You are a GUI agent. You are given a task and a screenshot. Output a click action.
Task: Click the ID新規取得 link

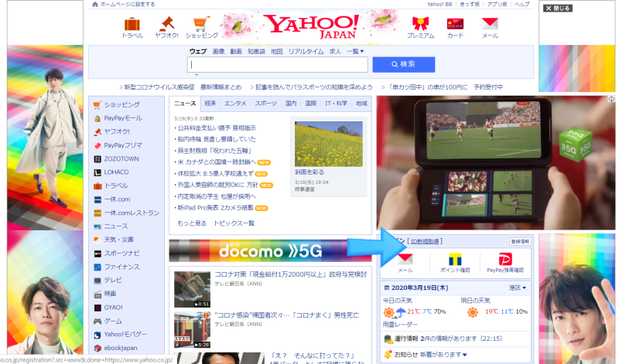coord(424,241)
